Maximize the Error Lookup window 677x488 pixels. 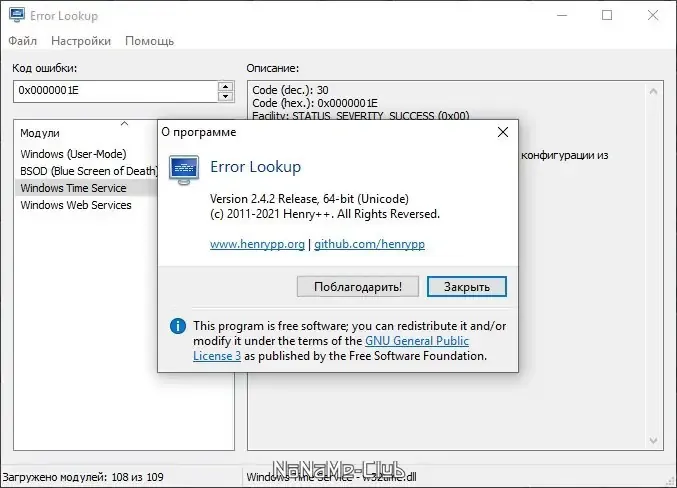pos(607,16)
